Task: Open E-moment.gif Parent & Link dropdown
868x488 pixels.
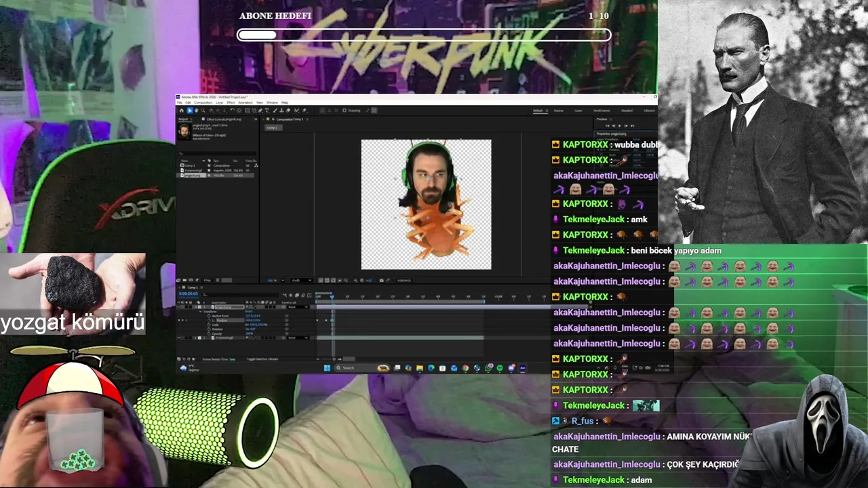Action: point(298,338)
